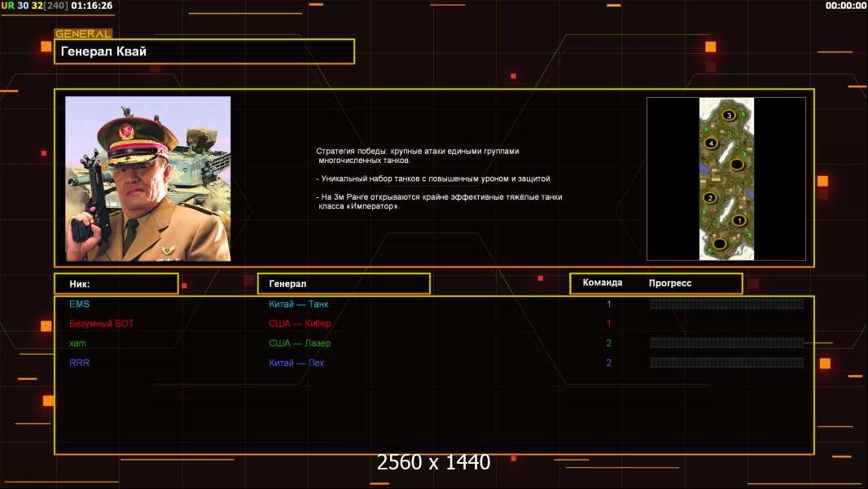Click the orange GENERAL label

84,33
